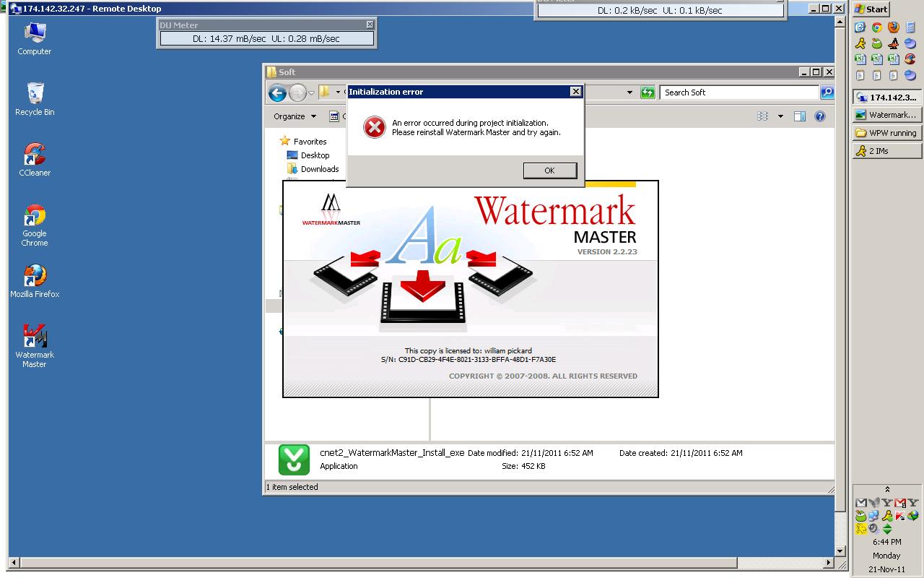Refresh the Soft folder view
This screenshot has width=924, height=578.
click(x=648, y=92)
